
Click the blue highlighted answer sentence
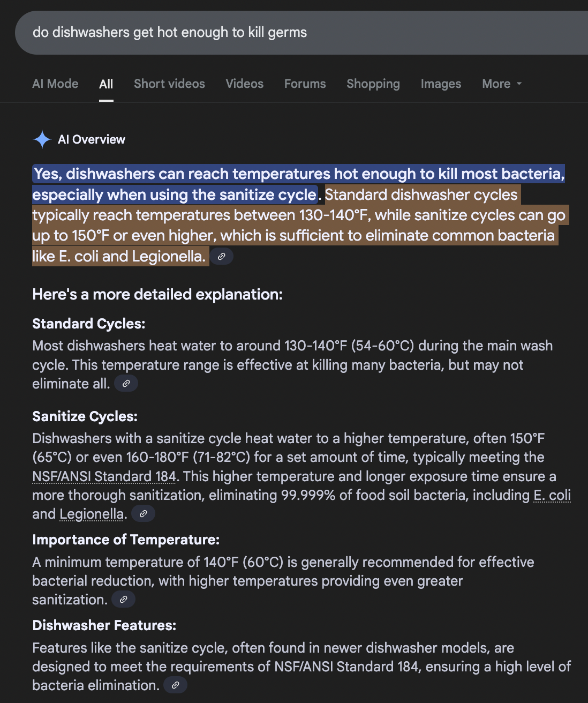pyautogui.click(x=298, y=174)
